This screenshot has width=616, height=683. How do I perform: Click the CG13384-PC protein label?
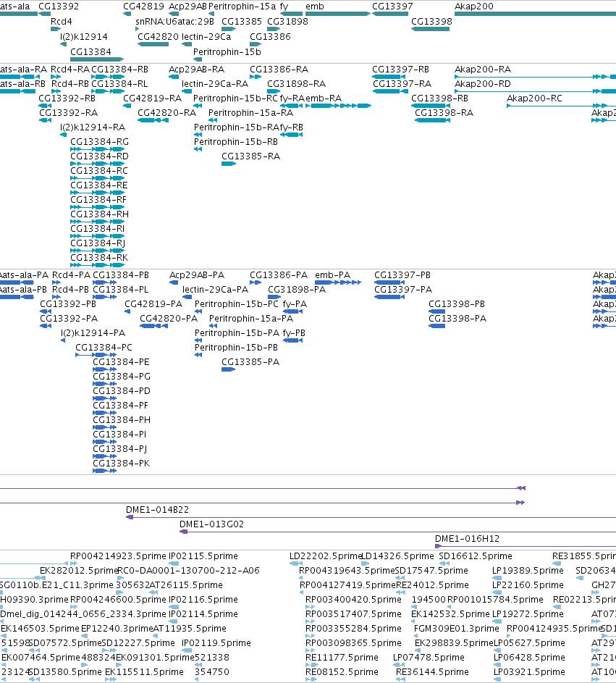click(x=104, y=348)
